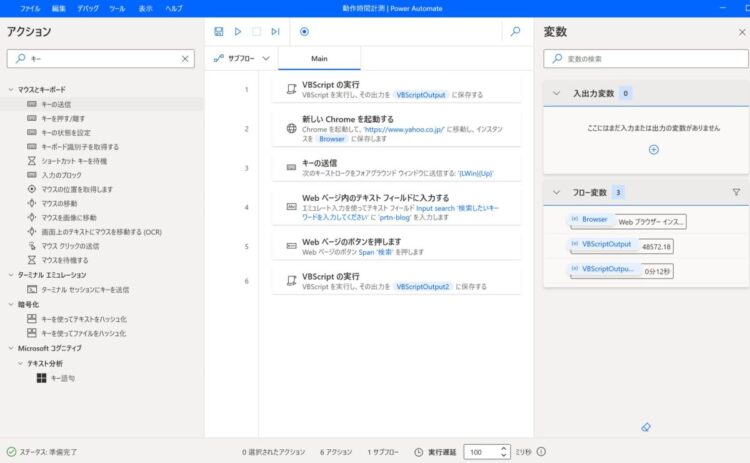Select step 5 Web ページのボタンを押します
750x463 pixels.
(396, 246)
